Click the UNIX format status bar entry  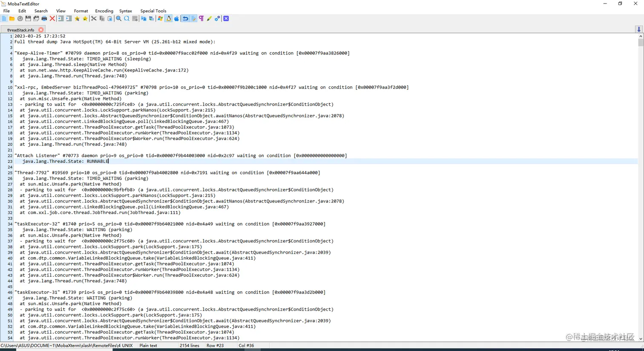tap(127, 345)
